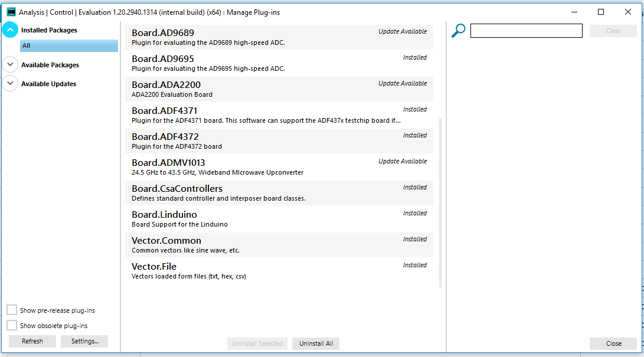Viewport: 644px width, 357px height.
Task: Select the Board.AD9689 package
Action: 279,37
